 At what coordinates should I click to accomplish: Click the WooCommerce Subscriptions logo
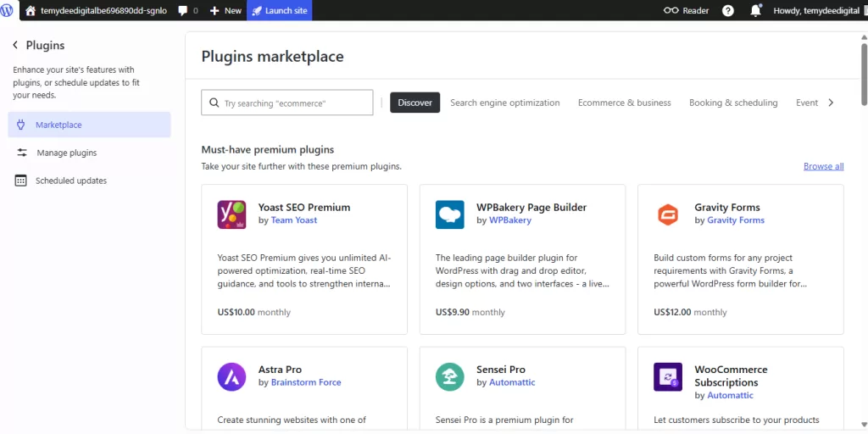tap(668, 377)
